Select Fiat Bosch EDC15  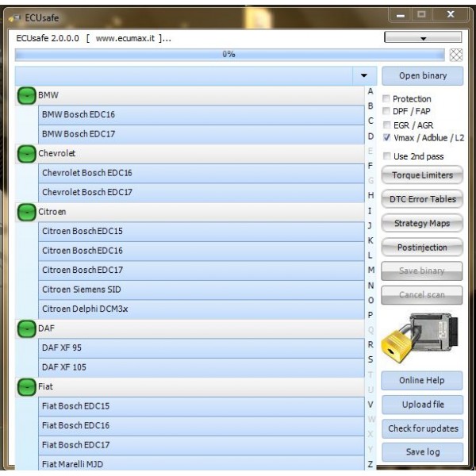tap(202, 406)
